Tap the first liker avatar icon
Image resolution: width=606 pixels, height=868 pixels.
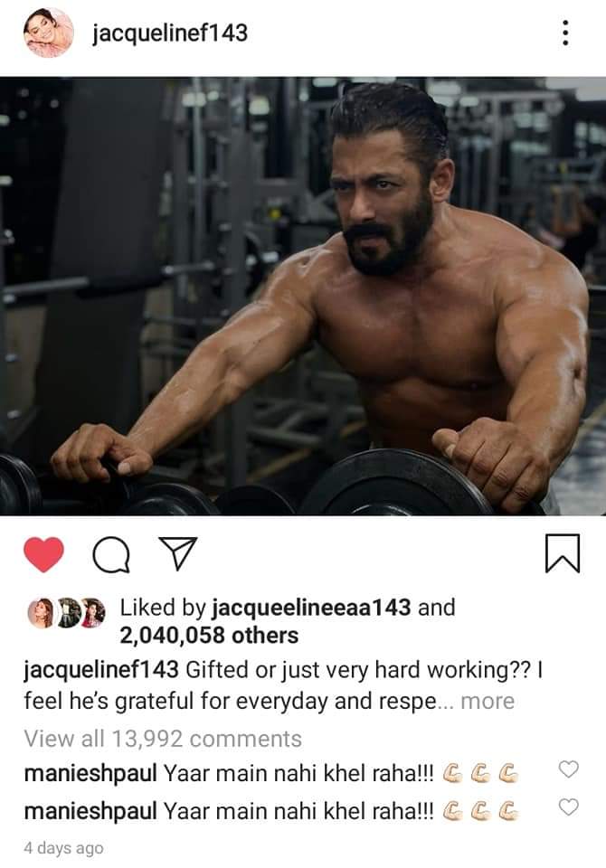pos(41,613)
